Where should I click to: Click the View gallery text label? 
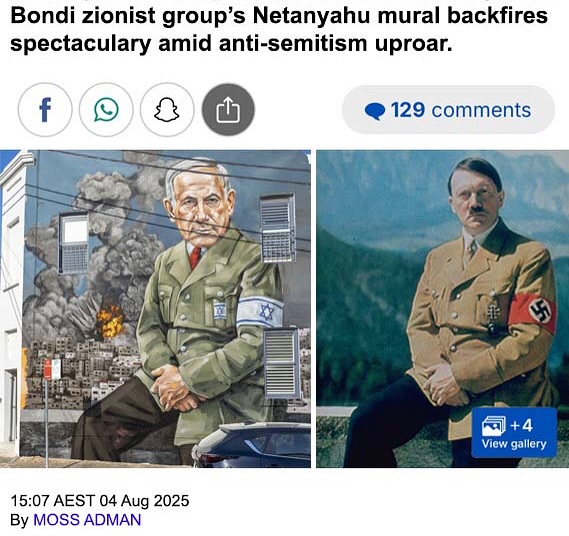coord(514,443)
